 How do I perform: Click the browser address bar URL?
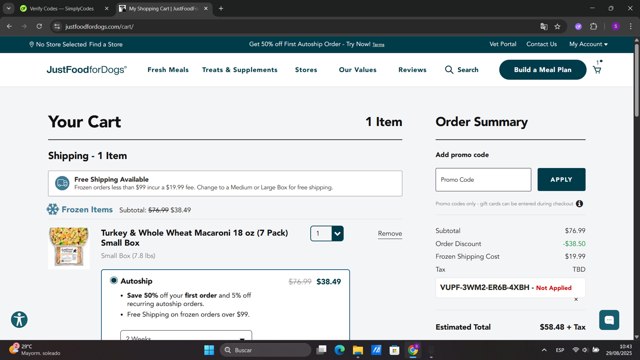[x=99, y=27]
